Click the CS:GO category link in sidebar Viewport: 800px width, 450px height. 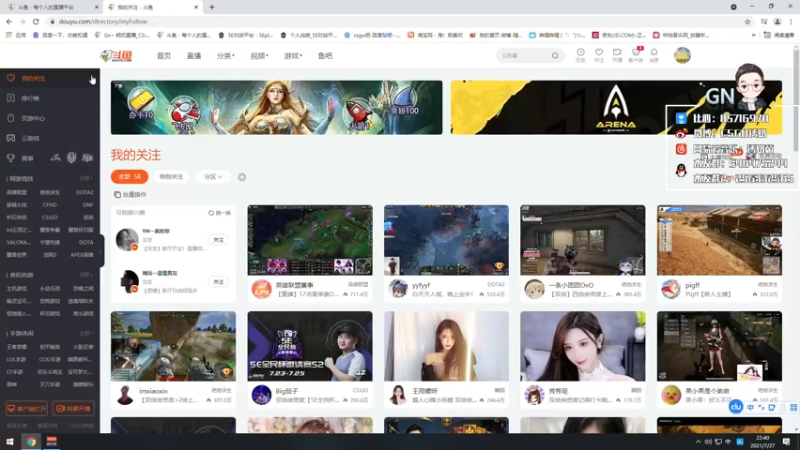click(x=50, y=217)
